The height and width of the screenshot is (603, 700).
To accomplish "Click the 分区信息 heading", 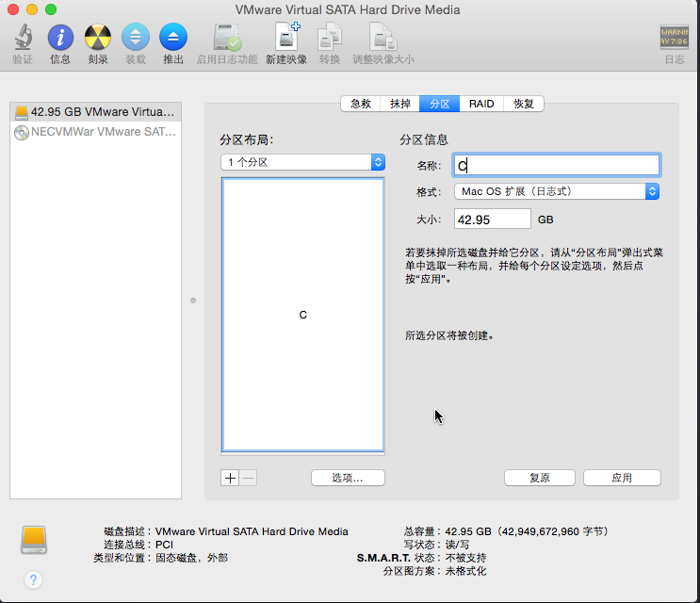I will coord(424,139).
